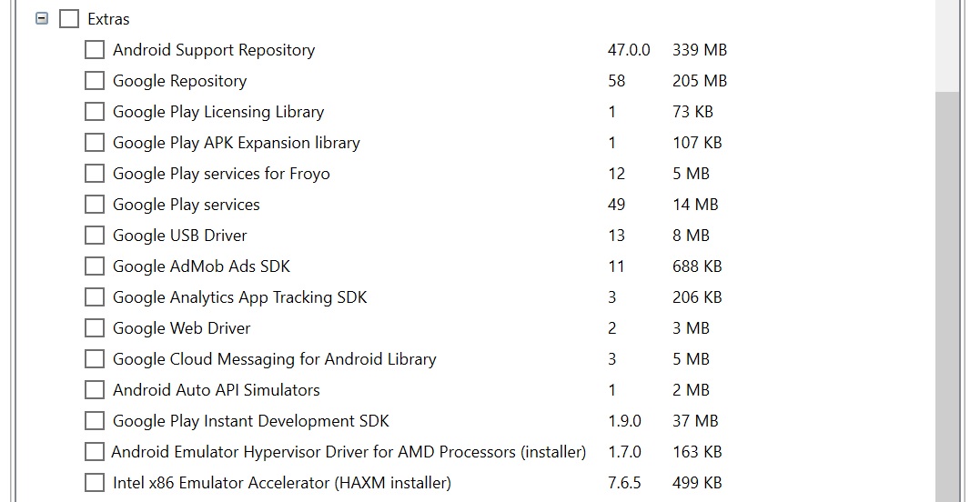Select Android Auto API Simulators checkbox
Viewport: 980px width, 502px height.
click(95, 389)
